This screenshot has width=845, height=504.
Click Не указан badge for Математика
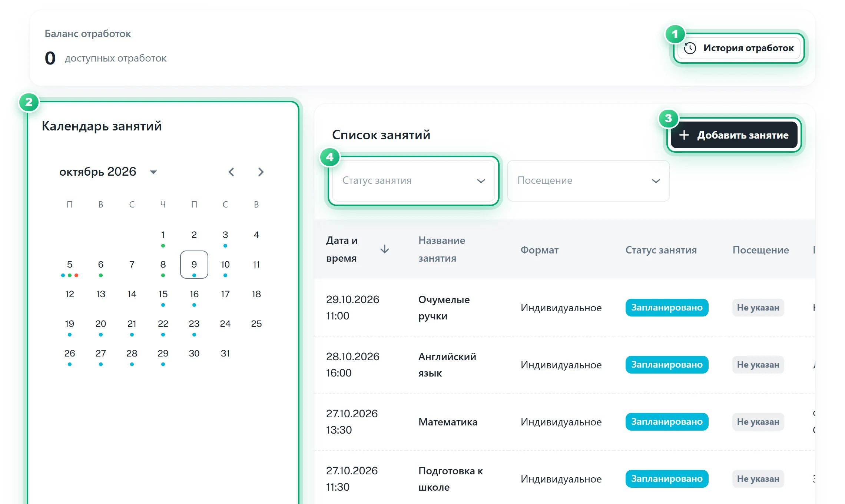click(758, 422)
